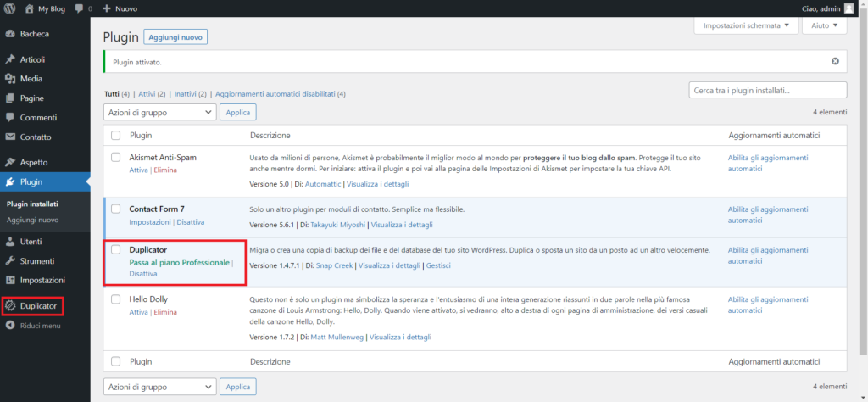Click Strumenti wrench icon in sidebar

pyautogui.click(x=10, y=261)
